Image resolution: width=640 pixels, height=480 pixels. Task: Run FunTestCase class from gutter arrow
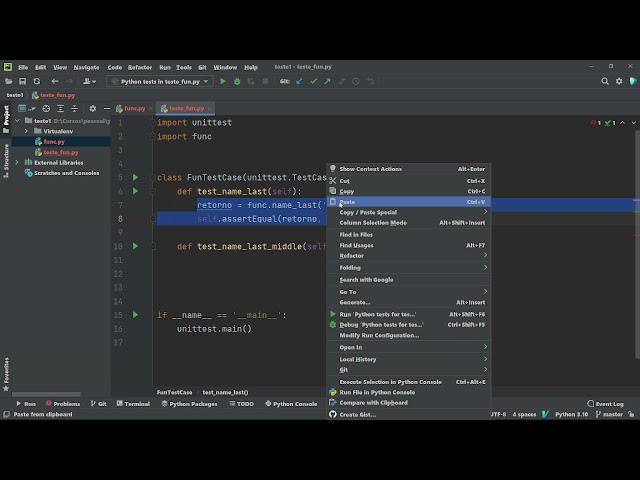[x=136, y=178]
